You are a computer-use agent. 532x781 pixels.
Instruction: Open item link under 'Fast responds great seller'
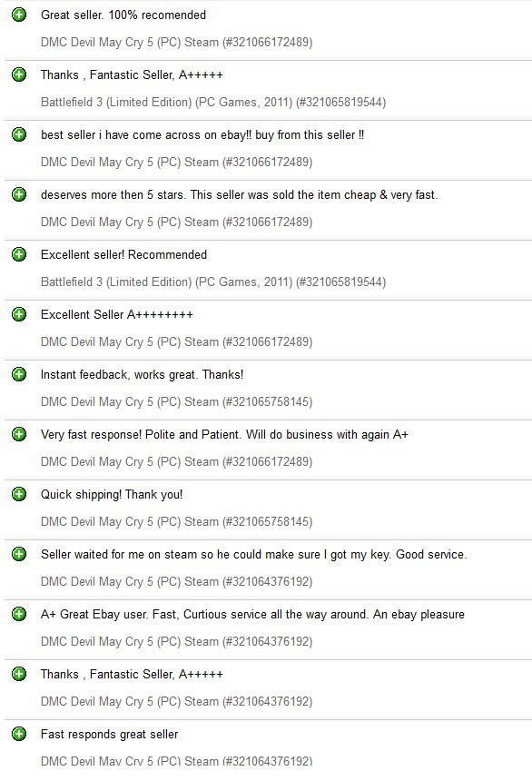(176, 761)
